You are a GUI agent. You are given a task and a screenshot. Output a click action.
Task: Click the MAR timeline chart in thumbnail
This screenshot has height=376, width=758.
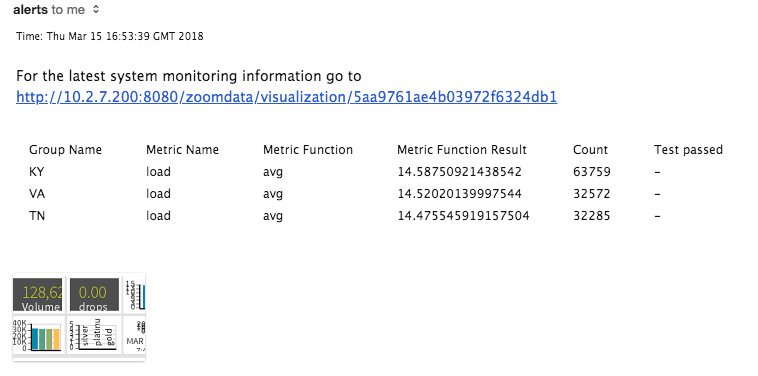click(135, 334)
